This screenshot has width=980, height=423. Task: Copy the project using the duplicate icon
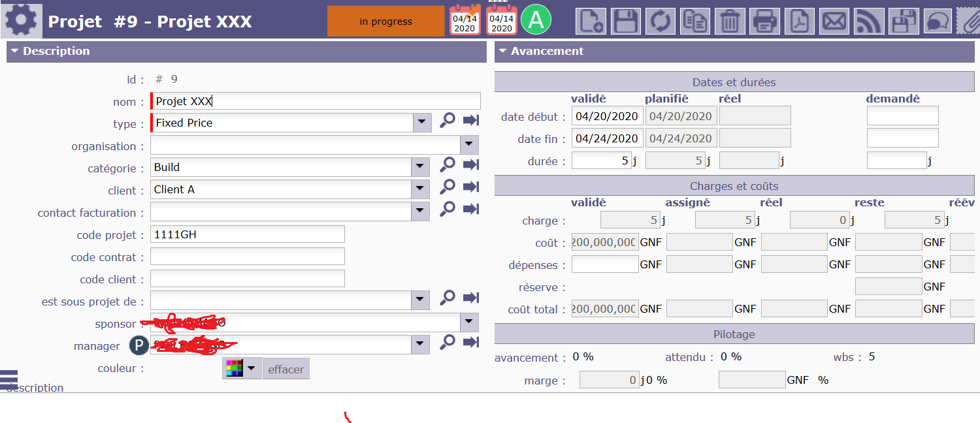tap(694, 22)
